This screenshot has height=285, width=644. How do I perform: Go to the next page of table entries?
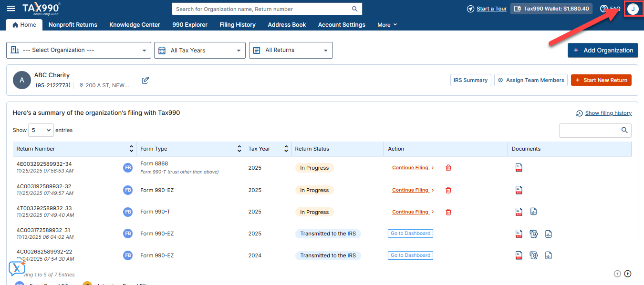coord(628,274)
